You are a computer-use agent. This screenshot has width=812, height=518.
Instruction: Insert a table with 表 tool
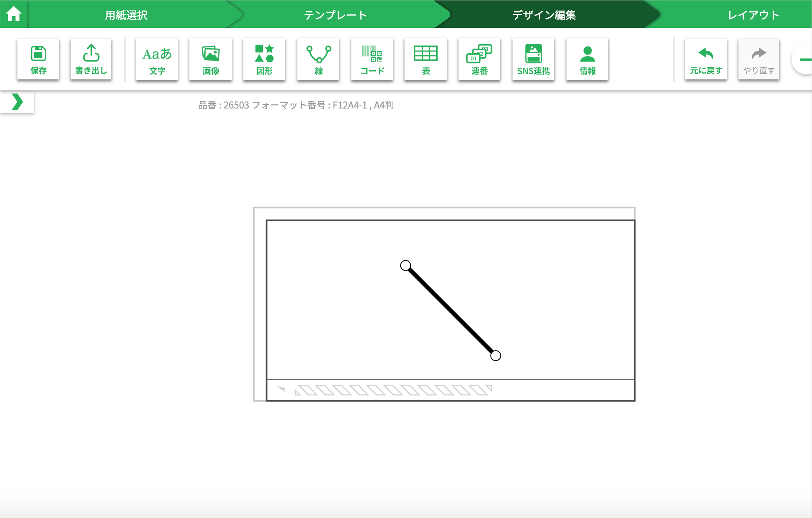pyautogui.click(x=426, y=59)
